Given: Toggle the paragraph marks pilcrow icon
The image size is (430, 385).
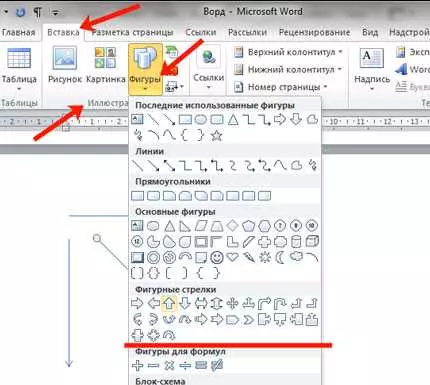Looking at the screenshot, I should coord(38,12).
